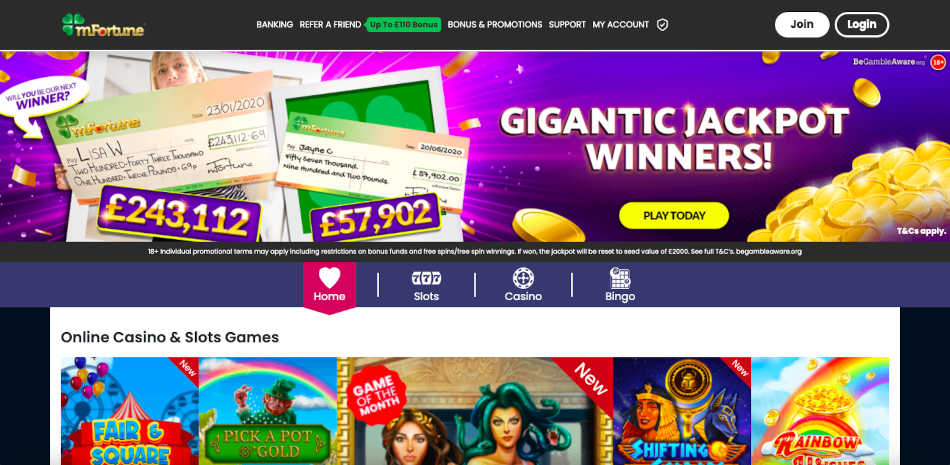Click the Up To £110 Bonus badge

click(404, 25)
